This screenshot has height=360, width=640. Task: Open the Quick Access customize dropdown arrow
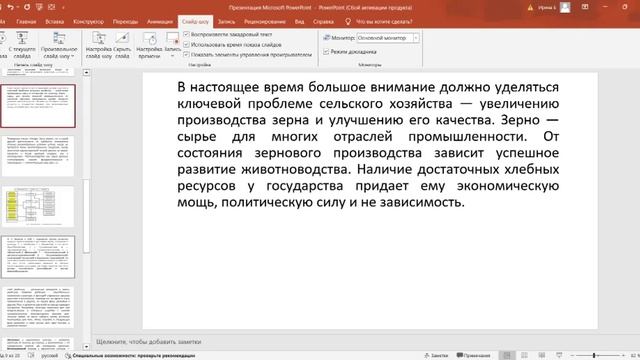63,7
